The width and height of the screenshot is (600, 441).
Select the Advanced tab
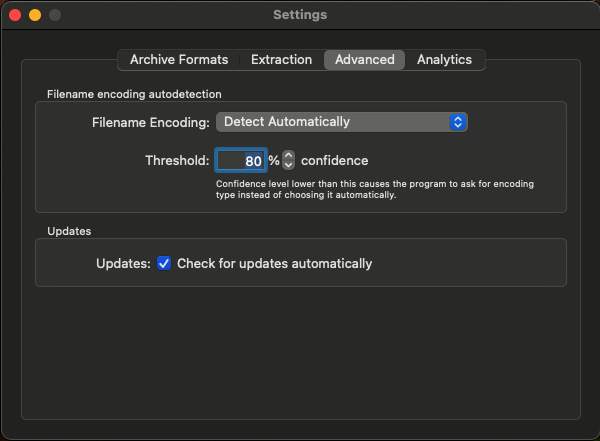click(364, 60)
